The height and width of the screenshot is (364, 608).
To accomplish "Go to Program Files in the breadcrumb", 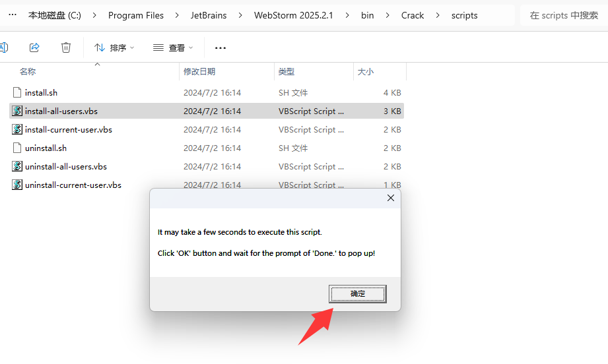I will point(136,15).
